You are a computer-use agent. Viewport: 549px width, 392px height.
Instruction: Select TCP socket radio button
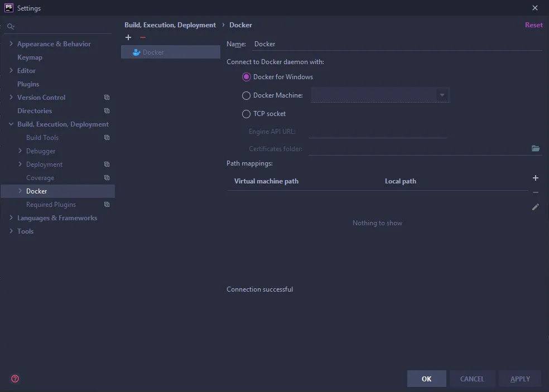[x=247, y=114]
